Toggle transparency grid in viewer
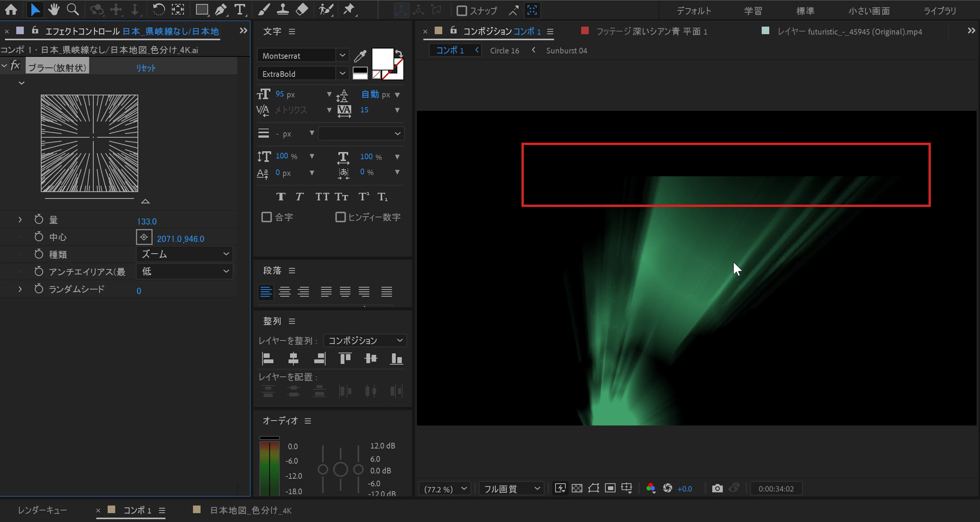The image size is (980, 522). pyautogui.click(x=577, y=489)
